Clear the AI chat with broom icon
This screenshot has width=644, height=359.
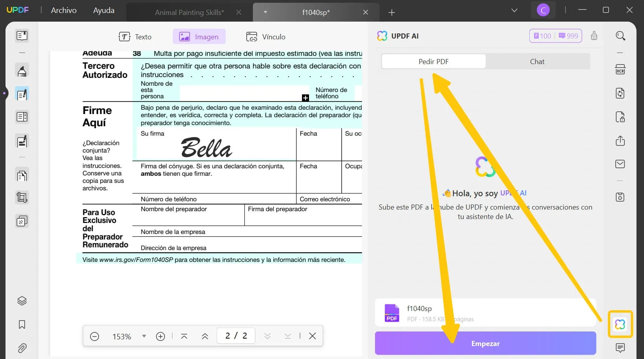coord(594,36)
